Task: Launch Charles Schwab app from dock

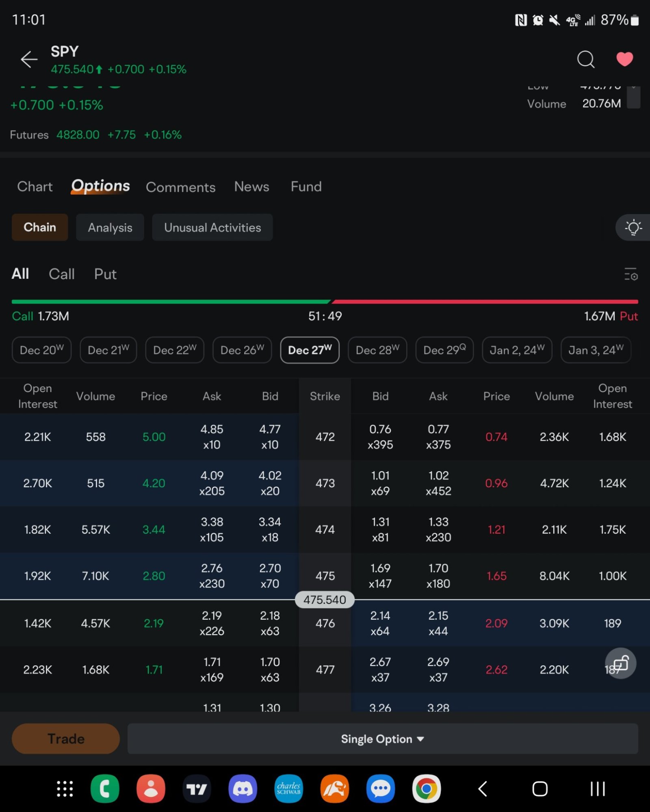Action: pos(289,789)
